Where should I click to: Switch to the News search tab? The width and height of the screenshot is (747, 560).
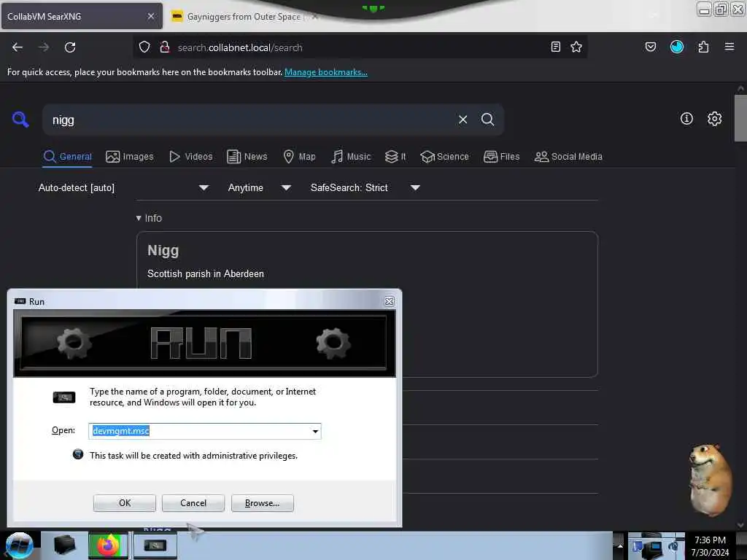(247, 157)
